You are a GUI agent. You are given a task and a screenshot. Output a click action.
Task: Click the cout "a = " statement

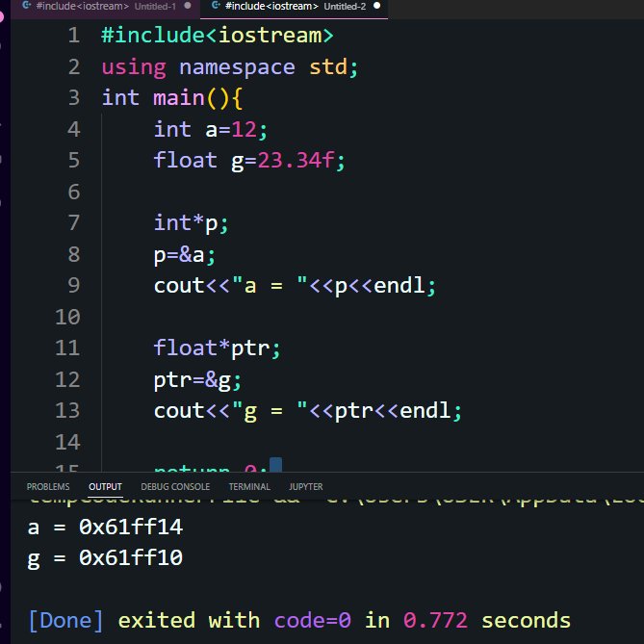point(295,286)
